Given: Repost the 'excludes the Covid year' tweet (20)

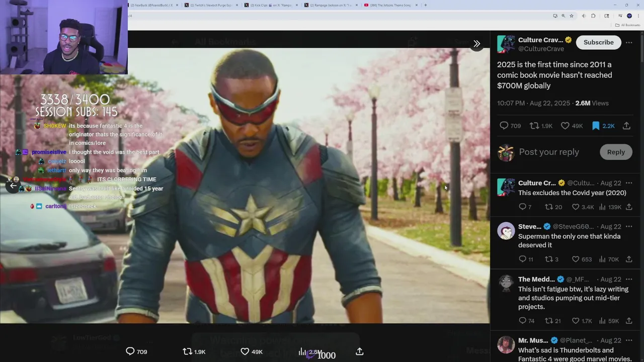Looking at the screenshot, I should tap(553, 207).
